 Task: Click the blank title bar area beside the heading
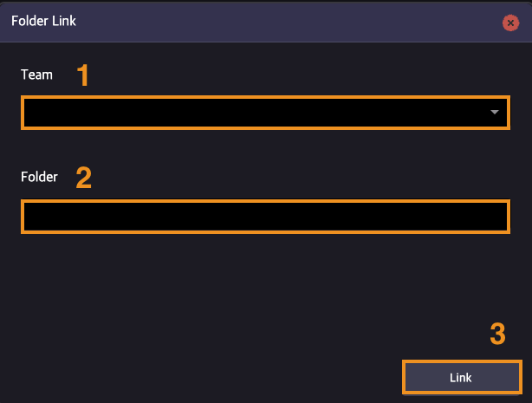pyautogui.click(x=289, y=22)
